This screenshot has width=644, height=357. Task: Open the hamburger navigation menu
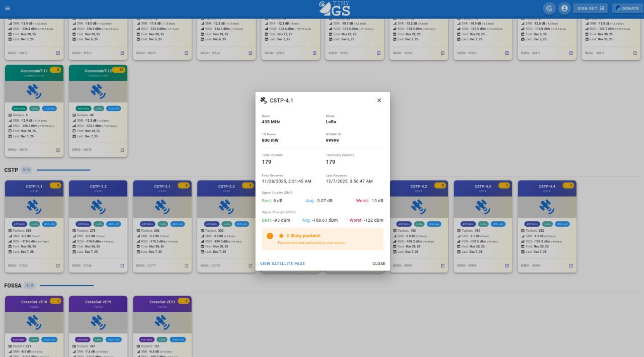pos(7,8)
